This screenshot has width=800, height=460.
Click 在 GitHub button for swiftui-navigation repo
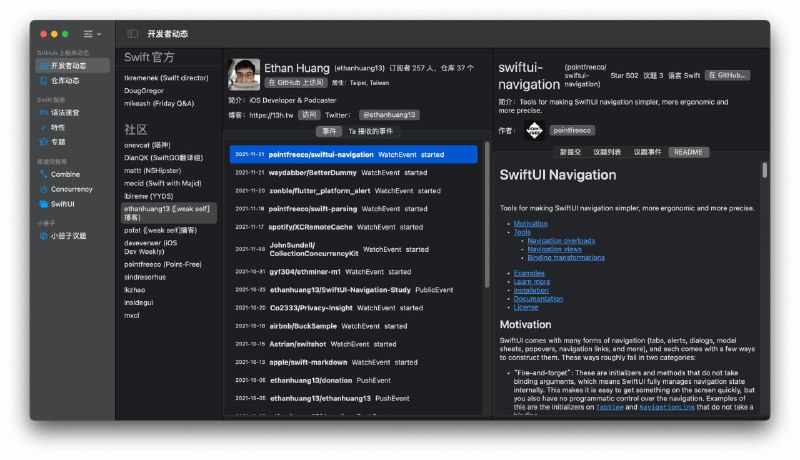coord(727,75)
